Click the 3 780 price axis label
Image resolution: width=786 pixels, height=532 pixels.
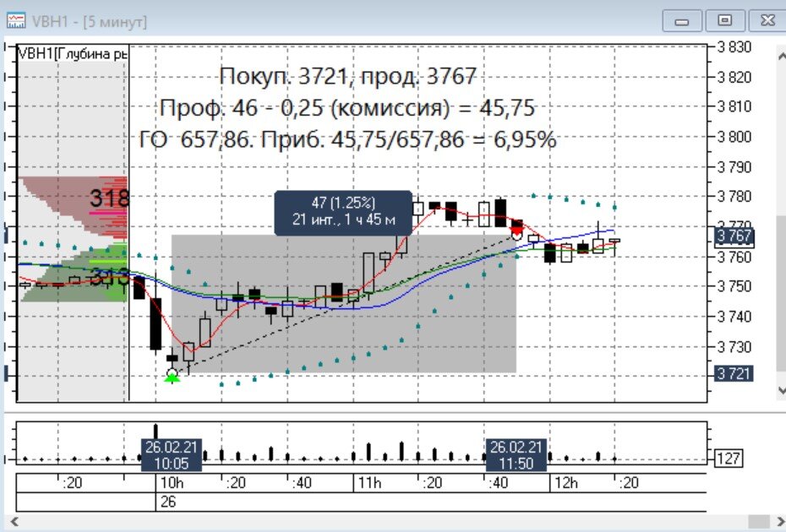click(x=734, y=196)
